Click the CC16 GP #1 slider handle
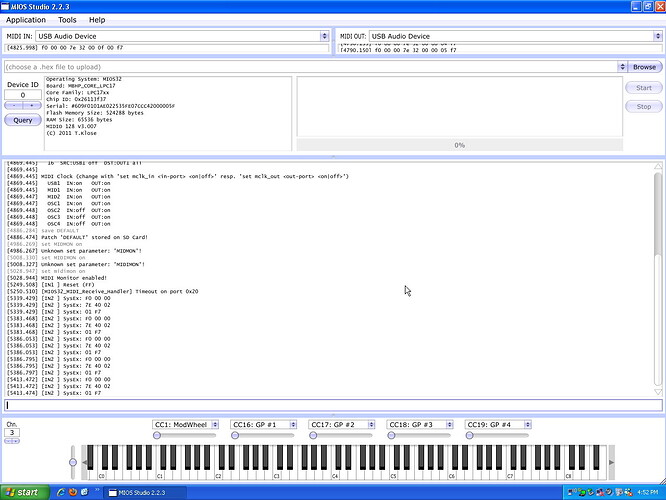The width and height of the screenshot is (666, 500). tap(235, 435)
